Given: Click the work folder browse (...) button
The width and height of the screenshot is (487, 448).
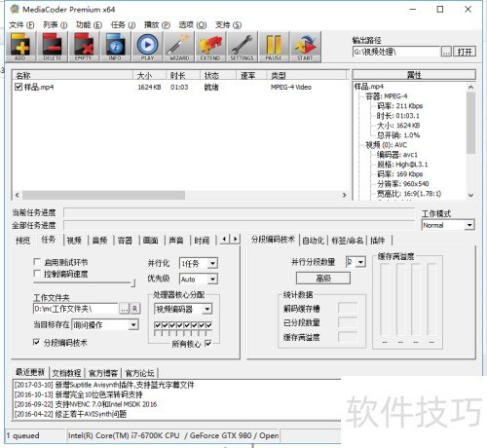Looking at the screenshot, I should point(125,309).
